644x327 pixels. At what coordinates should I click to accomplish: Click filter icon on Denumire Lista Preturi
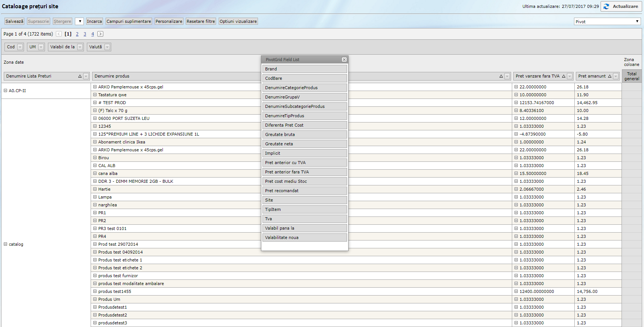[x=86, y=76]
